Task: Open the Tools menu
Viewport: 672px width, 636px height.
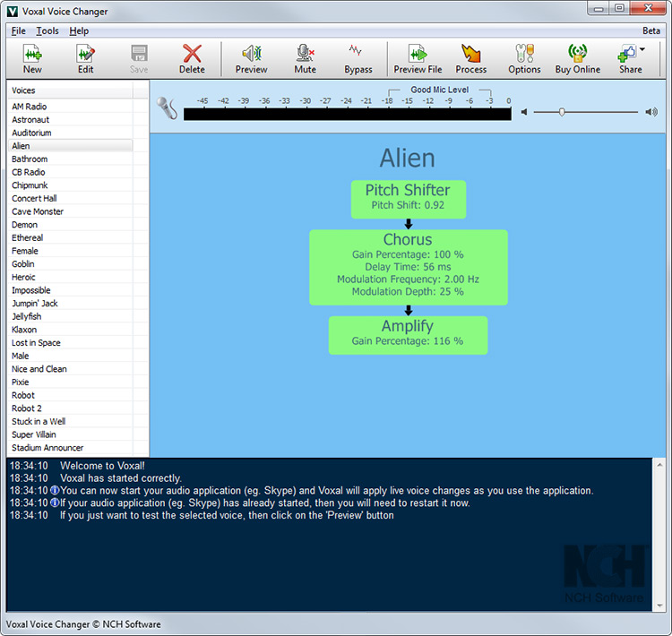Action: pos(47,30)
